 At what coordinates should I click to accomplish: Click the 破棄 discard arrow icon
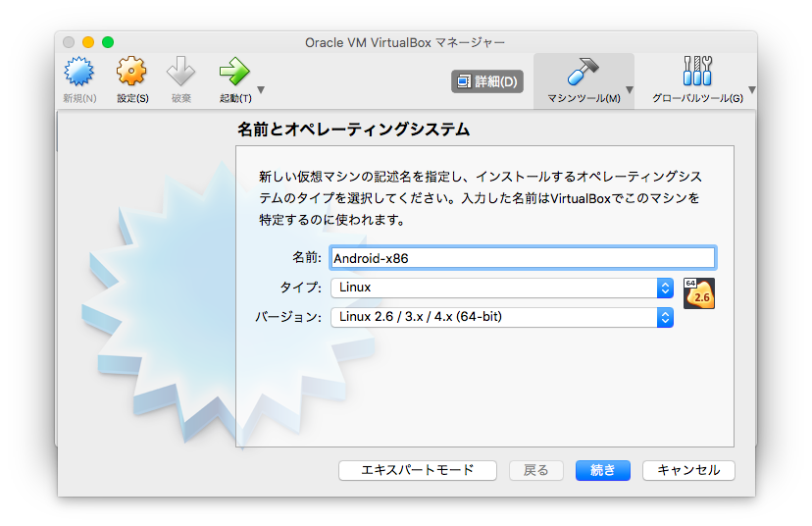180,71
